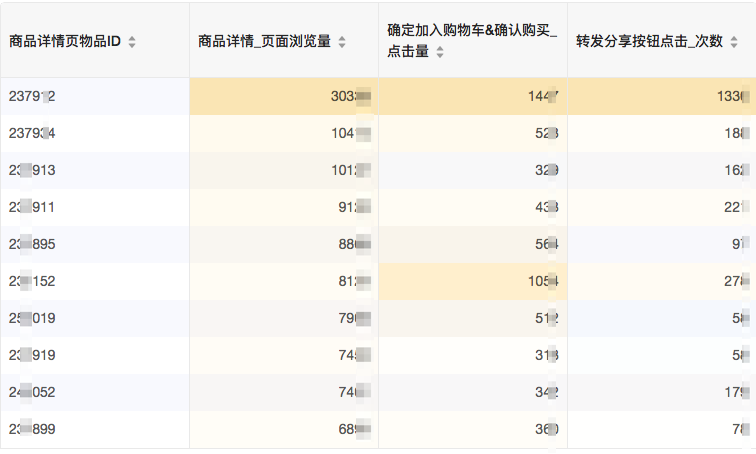Click the item ID ending in 911
This screenshot has height=454, width=756.
(32, 208)
